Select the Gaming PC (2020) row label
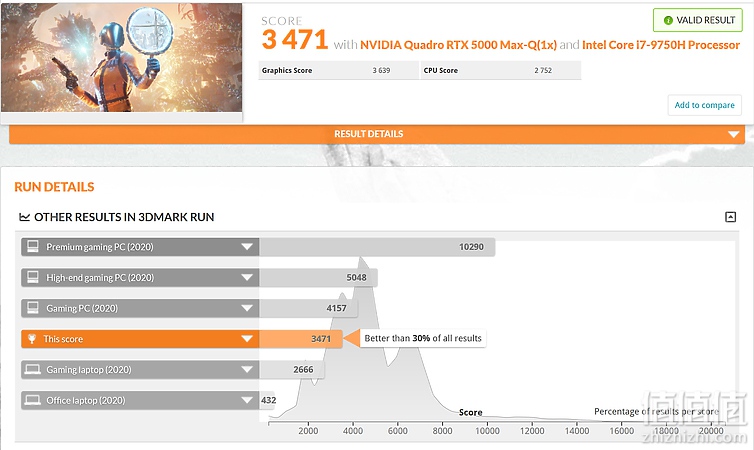The image size is (754, 450). click(x=82, y=308)
